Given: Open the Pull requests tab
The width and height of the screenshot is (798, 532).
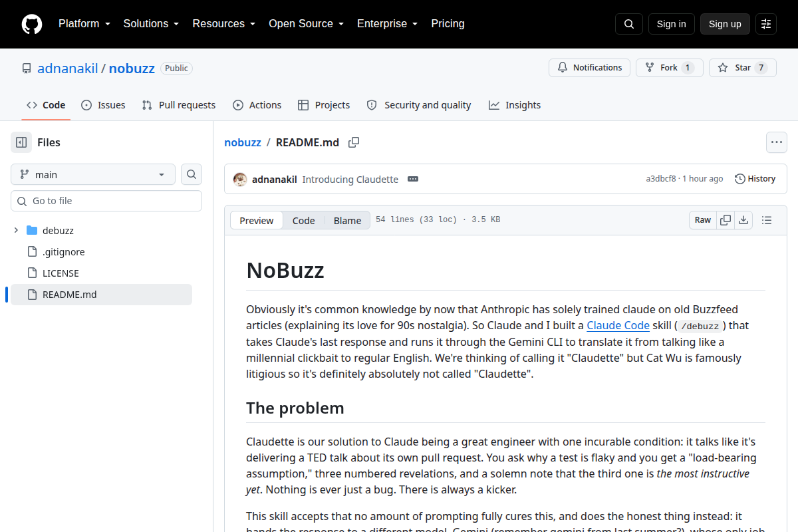Looking at the screenshot, I should coord(179,105).
